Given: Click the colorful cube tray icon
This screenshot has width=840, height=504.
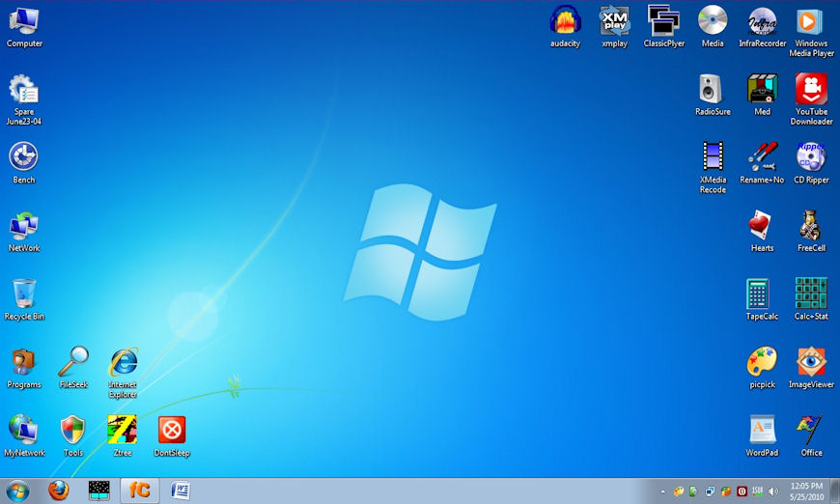Looking at the screenshot, I should tap(726, 491).
